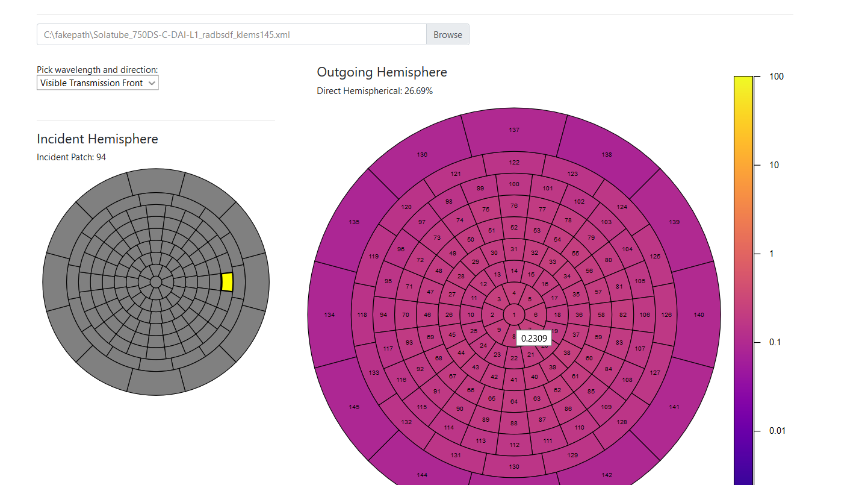Click the Browse file button
This screenshot has width=868, height=485.
click(x=448, y=34)
